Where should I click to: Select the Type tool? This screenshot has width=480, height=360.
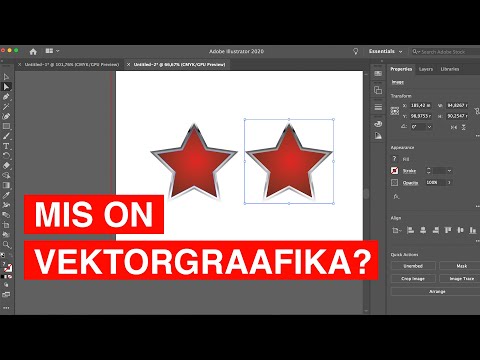click(6, 146)
